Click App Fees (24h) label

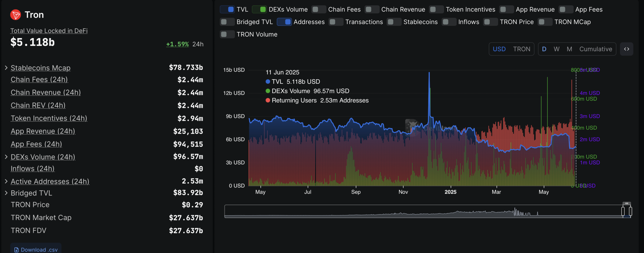(36, 144)
